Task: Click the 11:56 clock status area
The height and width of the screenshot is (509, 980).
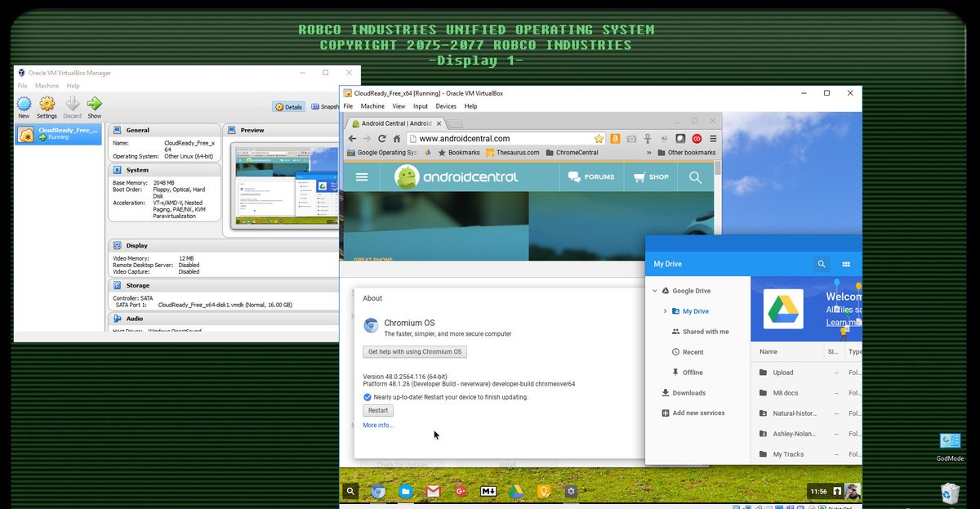Action: pyautogui.click(x=818, y=491)
